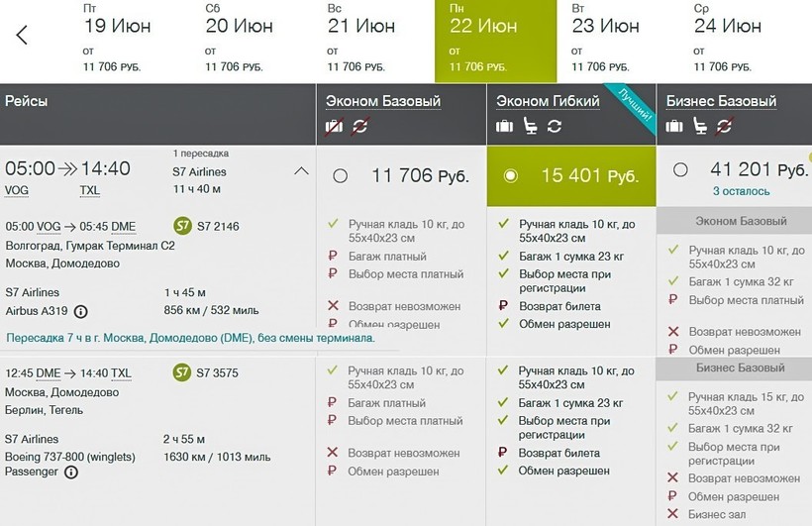The image size is (812, 526).
Task: Click crossed-out baggage icon under Эконом Базовый
Action: pyautogui.click(x=335, y=126)
